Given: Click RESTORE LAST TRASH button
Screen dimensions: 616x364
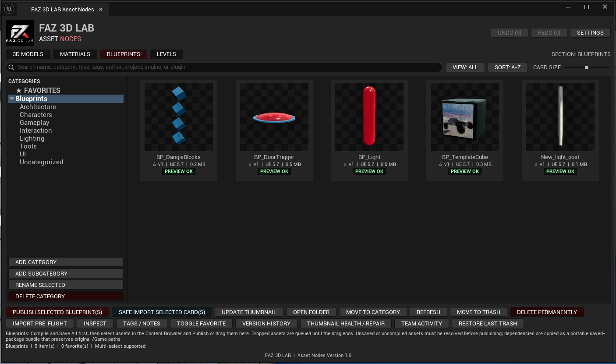Looking at the screenshot, I should point(488,323).
